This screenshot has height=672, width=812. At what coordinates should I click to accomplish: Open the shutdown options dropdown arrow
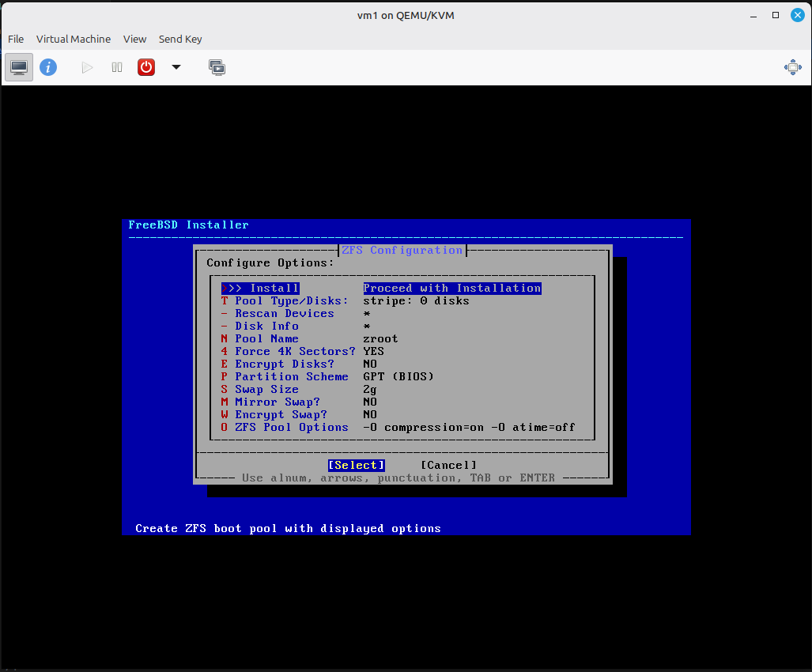(x=176, y=67)
